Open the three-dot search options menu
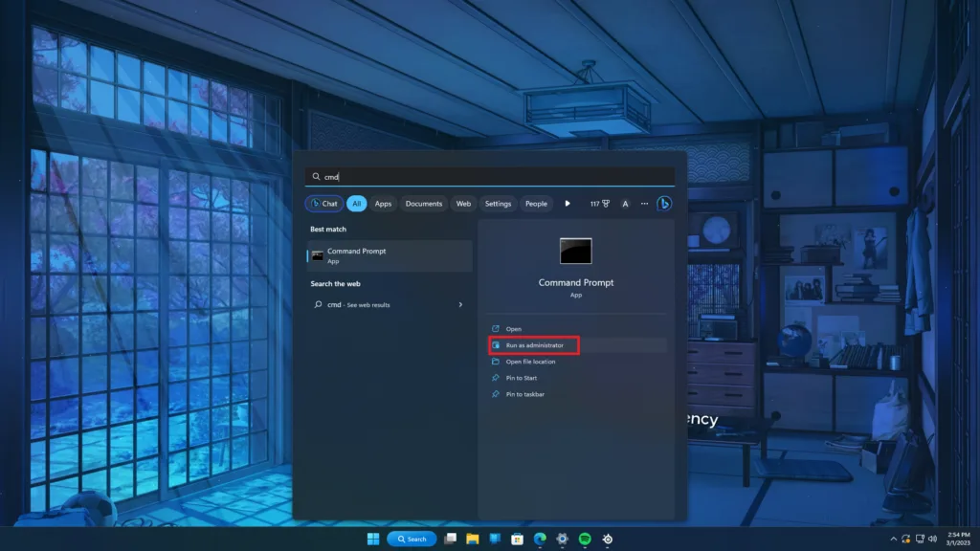The image size is (980, 551). pos(644,204)
